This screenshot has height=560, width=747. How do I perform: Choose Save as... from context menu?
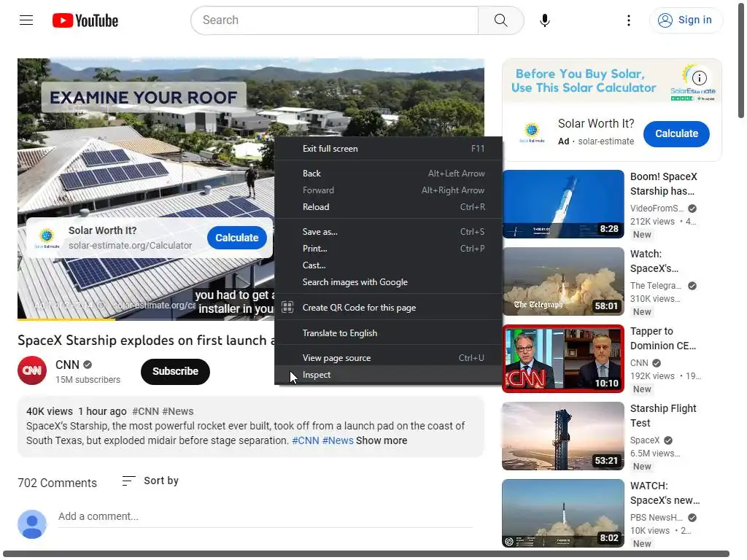point(388,232)
